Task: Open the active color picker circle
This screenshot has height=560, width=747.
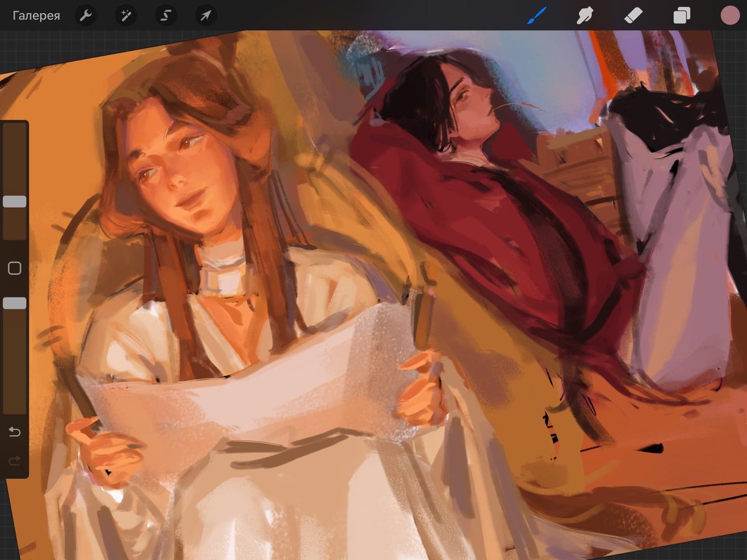Action: click(730, 16)
